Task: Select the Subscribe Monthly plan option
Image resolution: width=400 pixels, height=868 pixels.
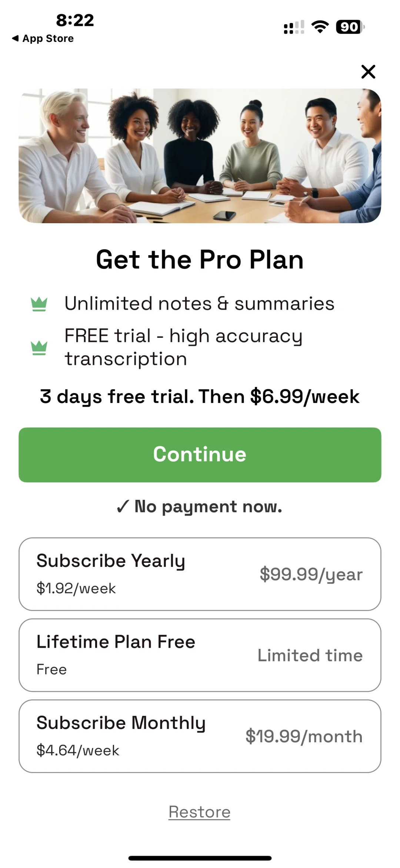Action: pos(200,736)
